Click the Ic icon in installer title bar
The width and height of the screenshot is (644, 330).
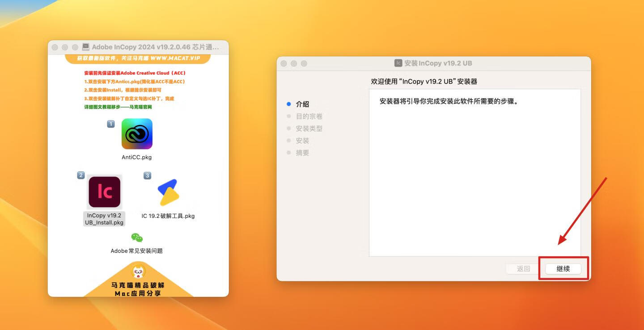pos(398,63)
